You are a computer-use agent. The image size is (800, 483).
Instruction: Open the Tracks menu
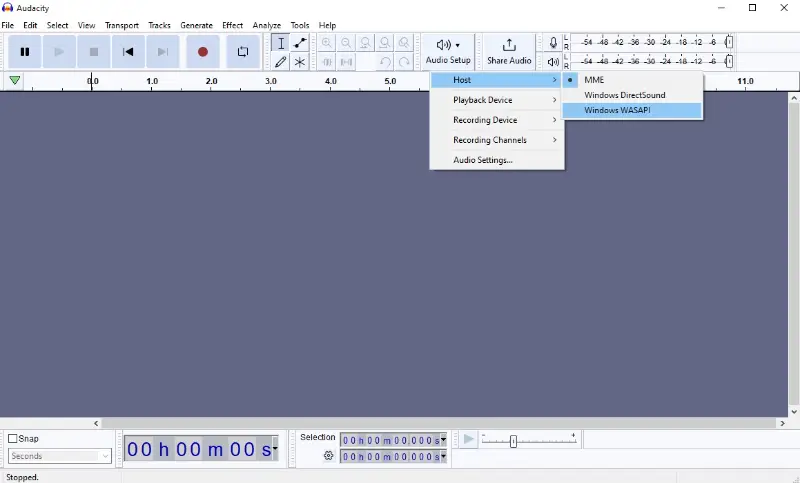[159, 25]
